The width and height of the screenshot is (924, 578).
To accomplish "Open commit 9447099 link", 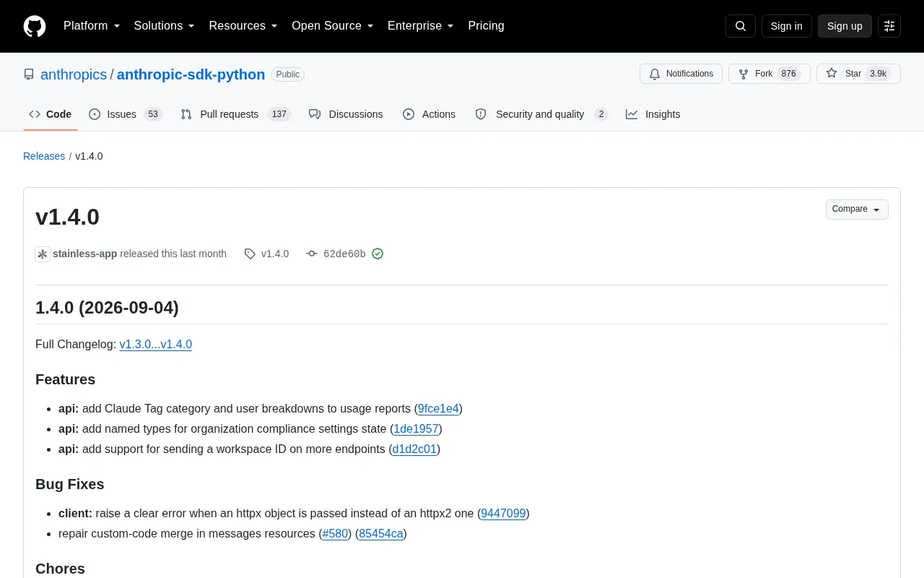I will (x=503, y=514).
